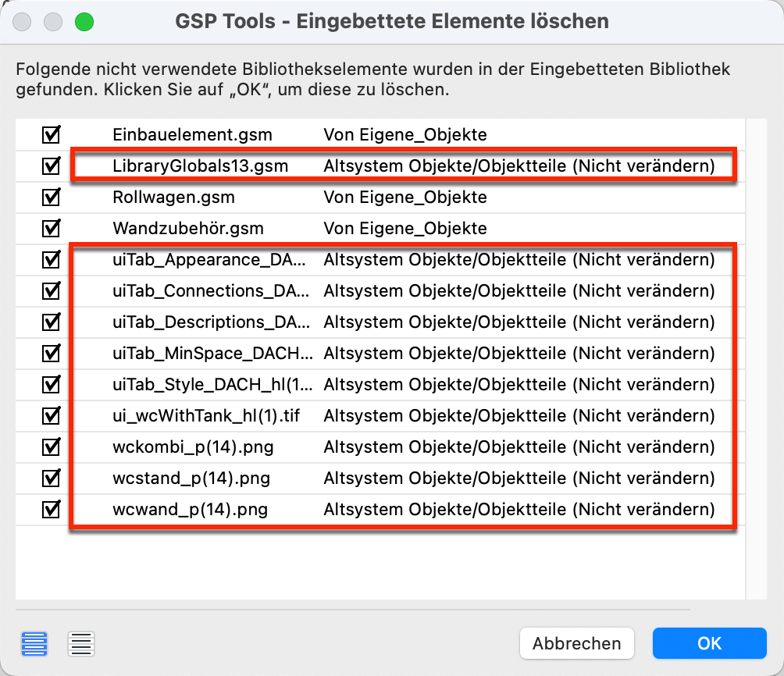Uncheck Einbauelement.gsm for deletion
This screenshot has height=676, width=784.
(x=51, y=134)
